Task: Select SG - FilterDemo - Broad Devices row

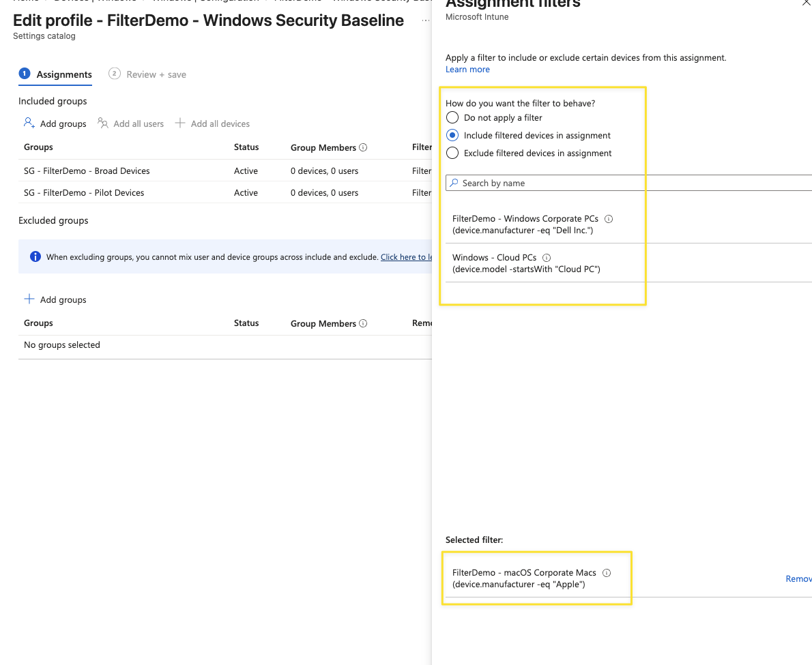Action: click(225, 171)
